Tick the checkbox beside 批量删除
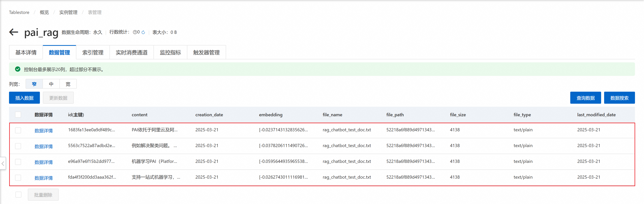 [x=18, y=194]
